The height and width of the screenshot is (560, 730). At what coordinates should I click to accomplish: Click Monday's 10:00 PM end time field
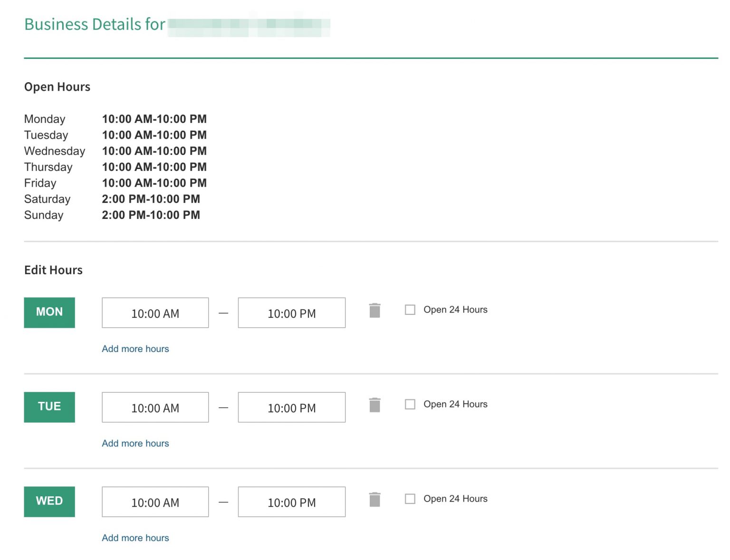291,313
